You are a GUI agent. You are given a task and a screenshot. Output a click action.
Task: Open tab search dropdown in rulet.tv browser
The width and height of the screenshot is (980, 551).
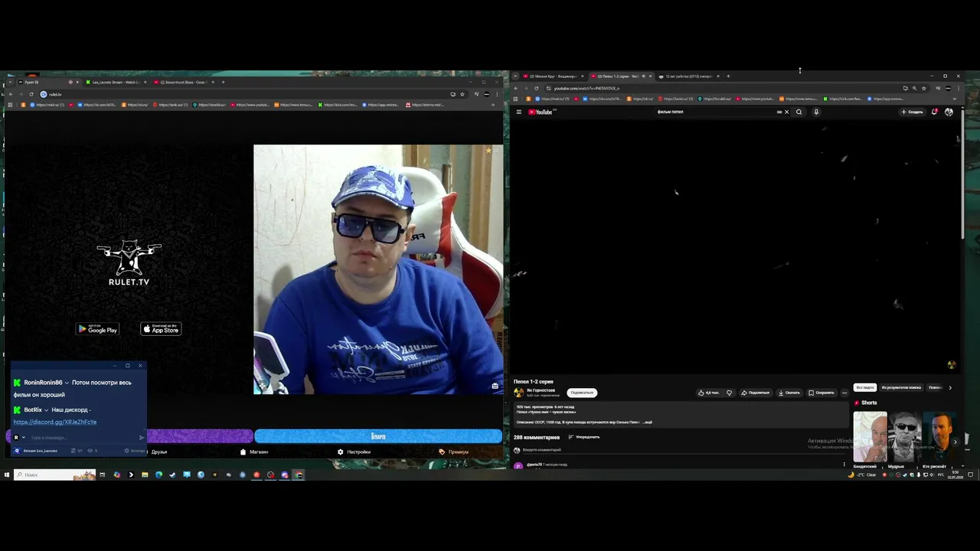[10, 82]
